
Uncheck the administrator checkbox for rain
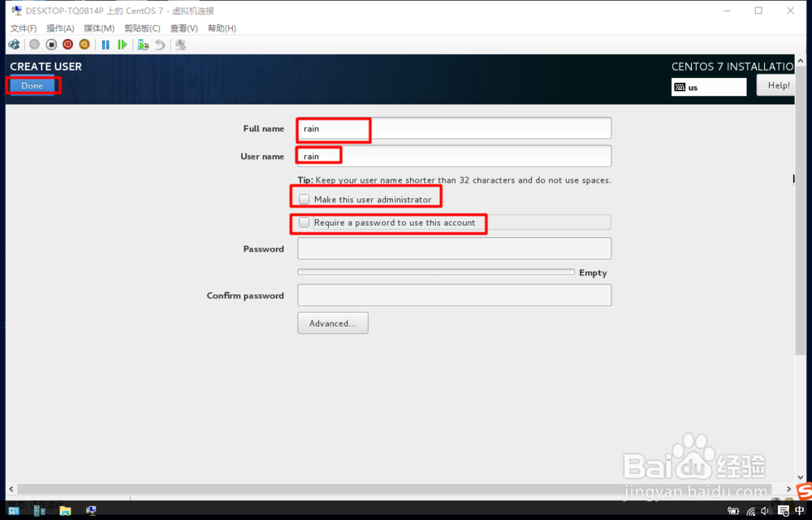pyautogui.click(x=304, y=198)
